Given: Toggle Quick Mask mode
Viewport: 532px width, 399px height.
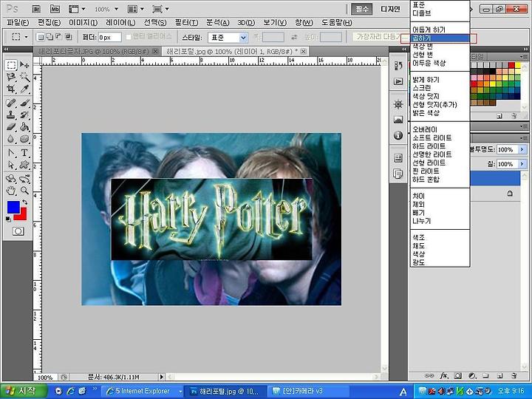Looking at the screenshot, I should [18, 231].
